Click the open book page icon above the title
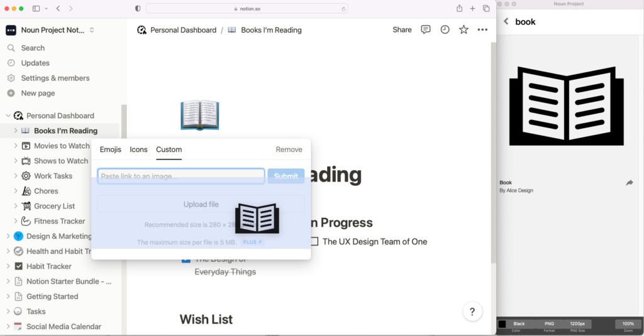The image size is (644, 336). tap(199, 115)
